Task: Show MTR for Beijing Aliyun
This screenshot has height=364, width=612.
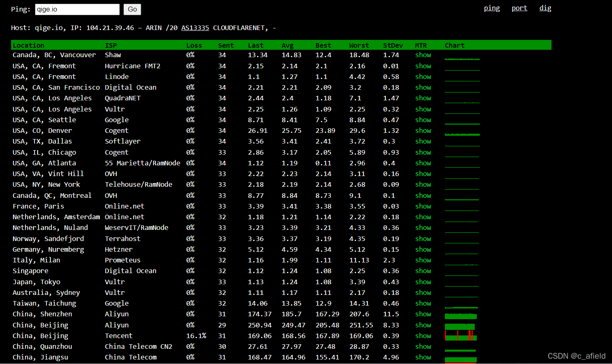Action: click(423, 325)
